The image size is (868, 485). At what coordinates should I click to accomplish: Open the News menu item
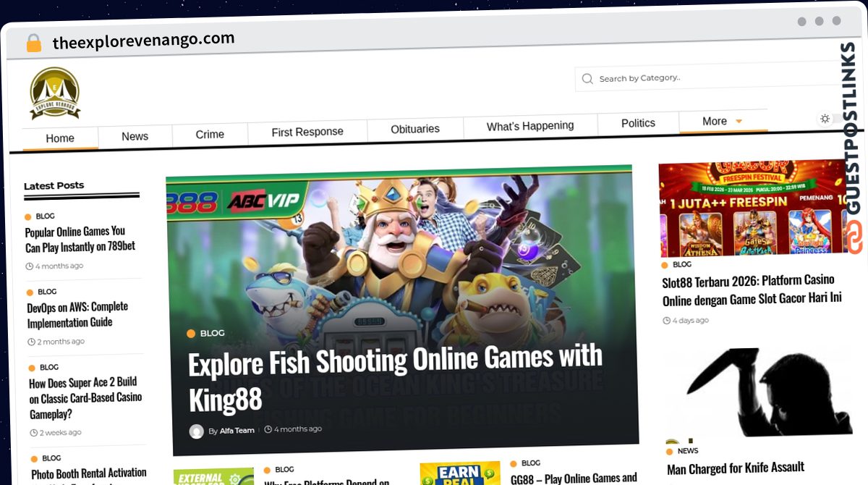pos(135,136)
